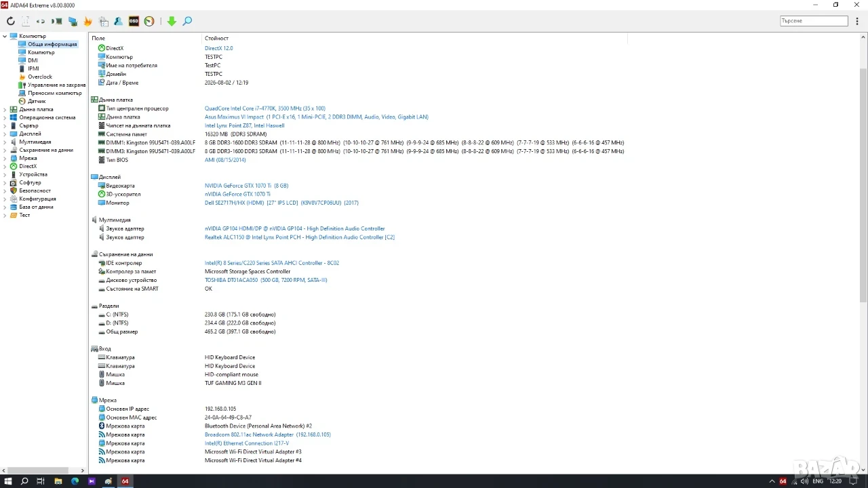This screenshot has width=868, height=488.
Task: Click the Refresh toolbar icon
Action: pos(10,22)
